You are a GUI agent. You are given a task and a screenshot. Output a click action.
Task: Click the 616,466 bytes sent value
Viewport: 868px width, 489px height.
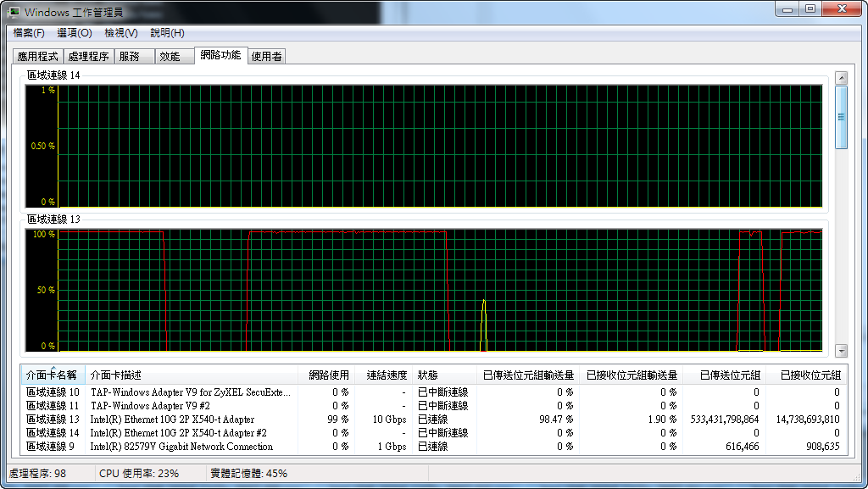743,447
